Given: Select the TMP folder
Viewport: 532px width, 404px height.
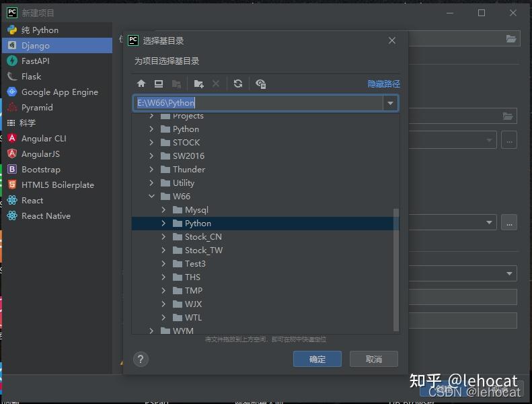Looking at the screenshot, I should tap(194, 290).
